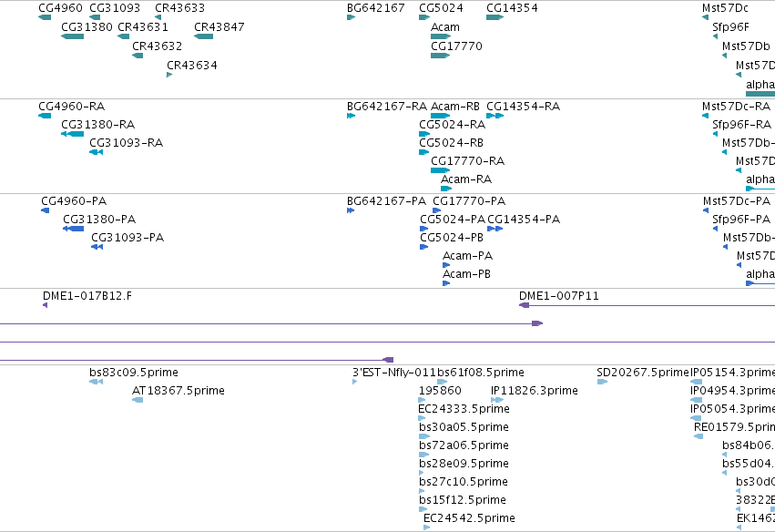Select the CG31380-PA protein label
775x532 pixels.
pyautogui.click(x=99, y=220)
